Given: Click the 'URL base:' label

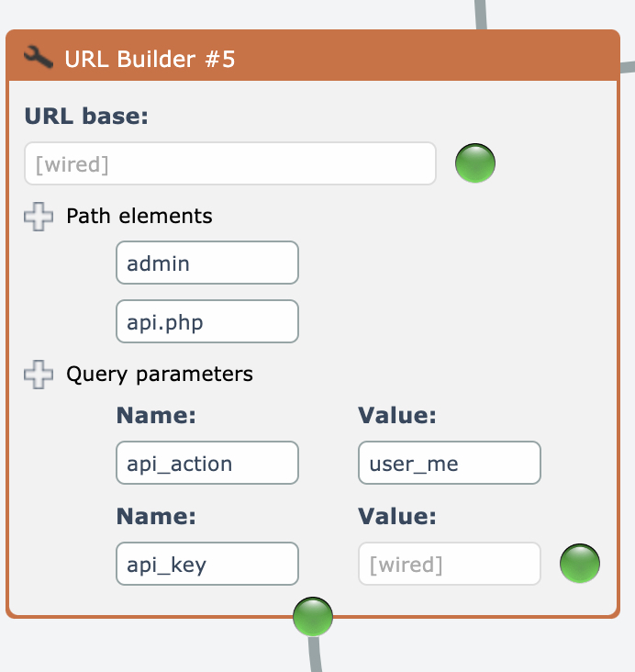Looking at the screenshot, I should coord(86,117).
